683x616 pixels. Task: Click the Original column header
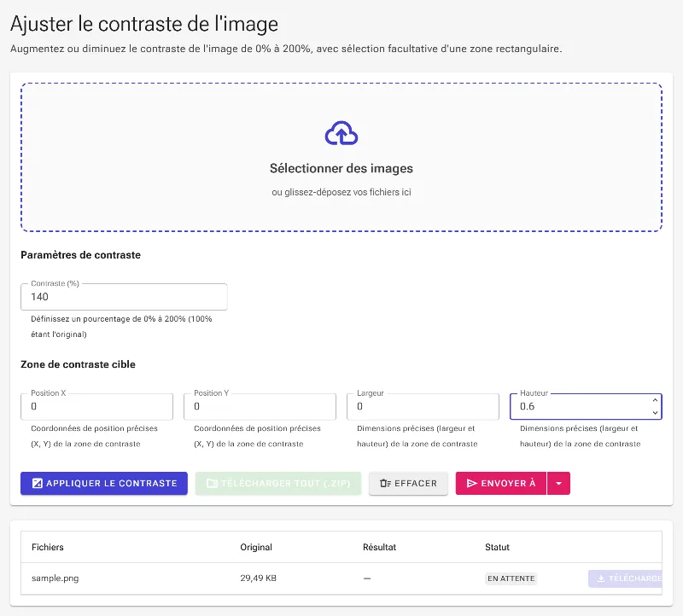[x=255, y=547]
